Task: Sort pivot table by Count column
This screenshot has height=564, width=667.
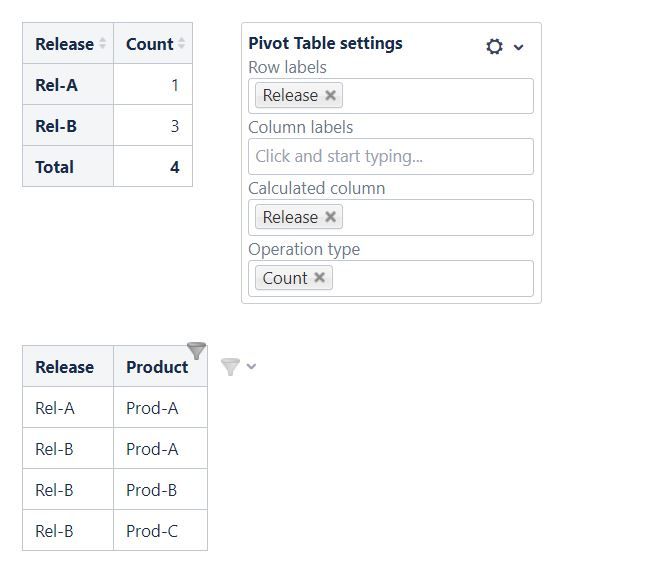Action: (x=181, y=44)
